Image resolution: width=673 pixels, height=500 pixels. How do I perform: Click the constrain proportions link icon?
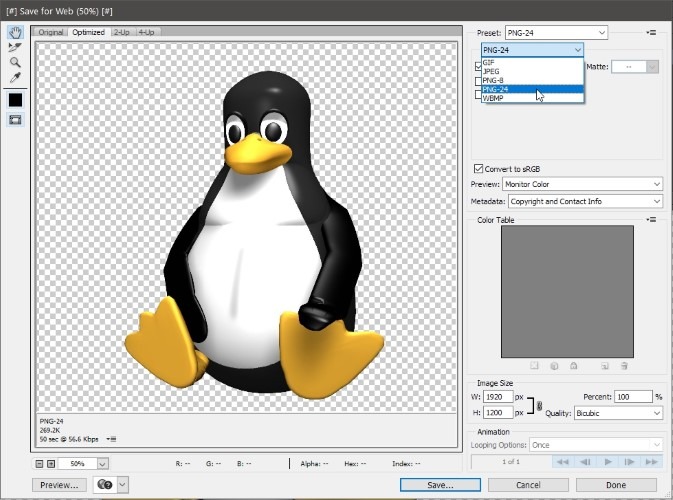540,405
